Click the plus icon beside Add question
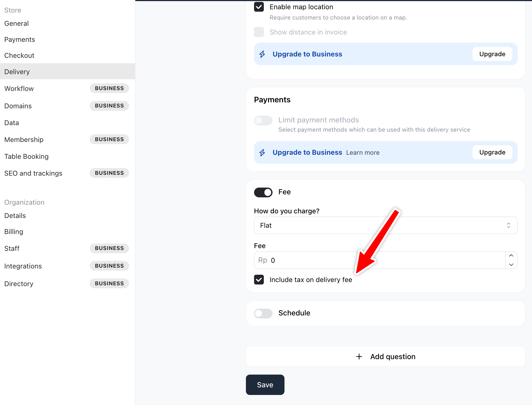 click(359, 357)
